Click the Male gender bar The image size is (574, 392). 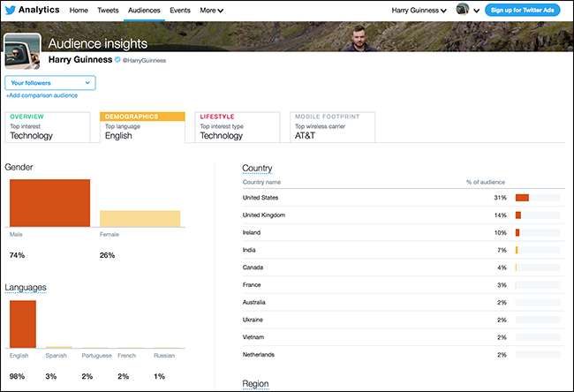pos(49,203)
